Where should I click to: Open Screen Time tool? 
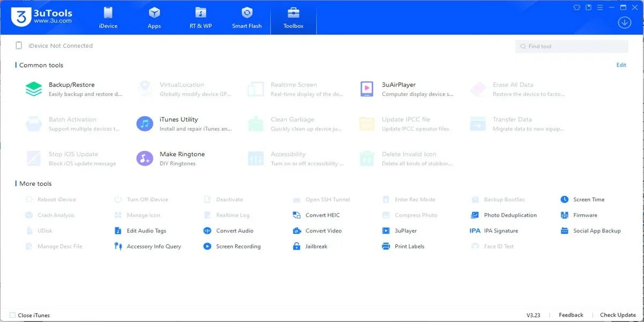tap(582, 200)
